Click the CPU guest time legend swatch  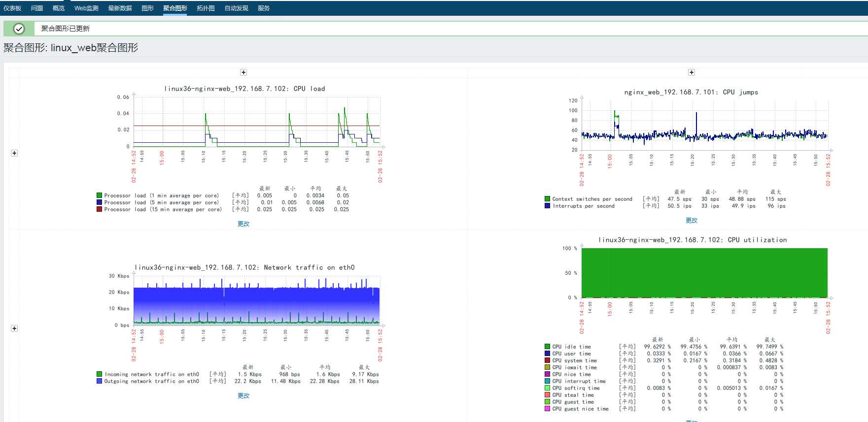pos(548,402)
